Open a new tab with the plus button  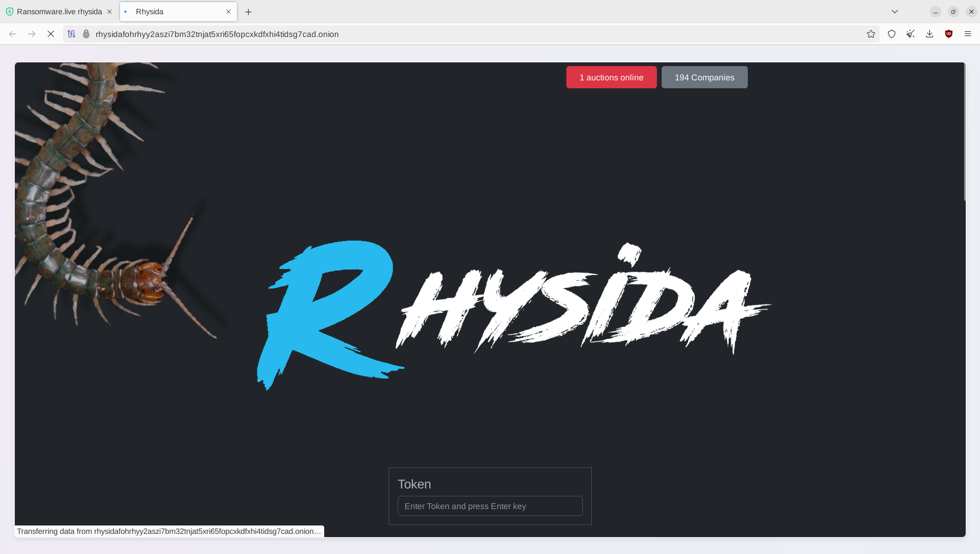click(249, 12)
